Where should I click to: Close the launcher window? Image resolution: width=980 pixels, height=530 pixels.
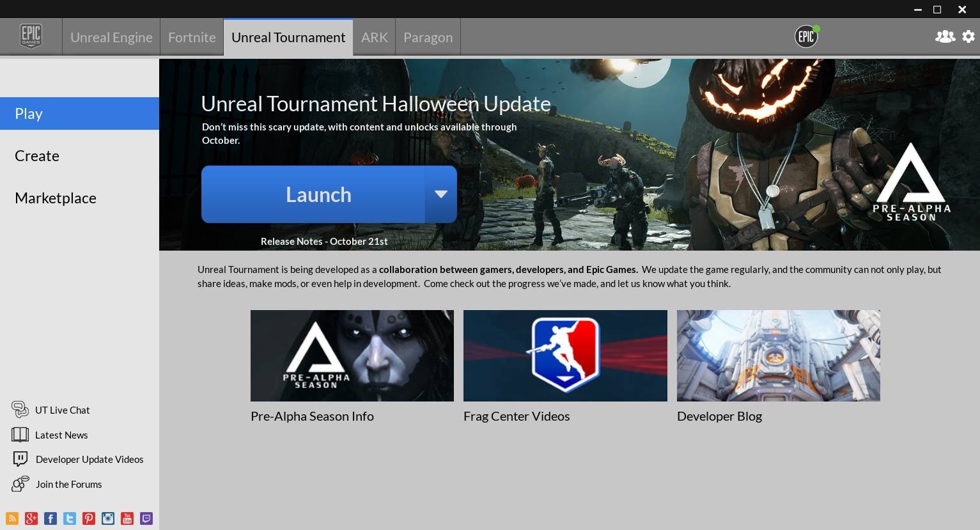pos(962,9)
